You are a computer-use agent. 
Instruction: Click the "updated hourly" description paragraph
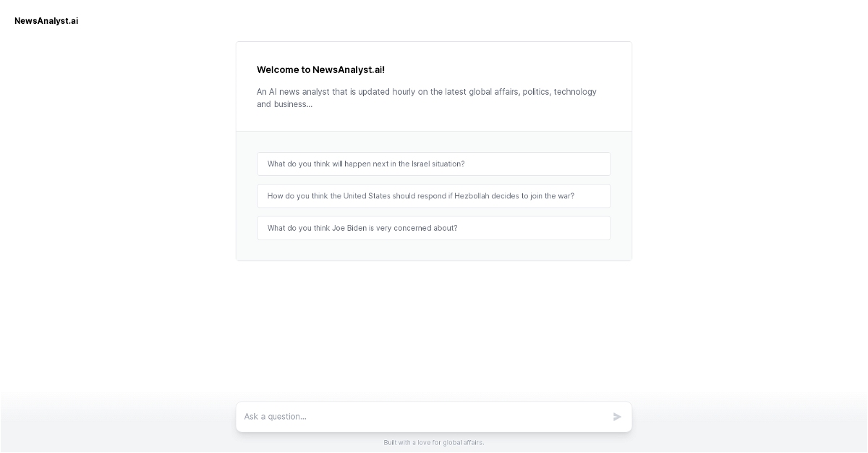427,98
